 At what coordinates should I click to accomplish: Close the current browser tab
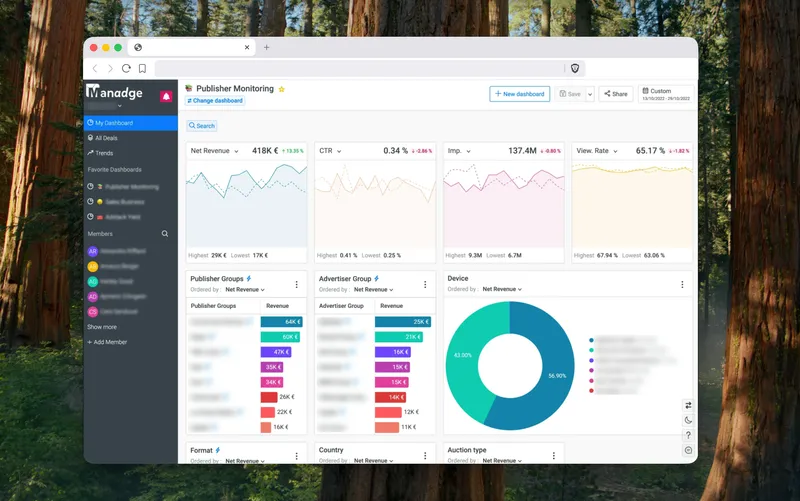click(247, 47)
